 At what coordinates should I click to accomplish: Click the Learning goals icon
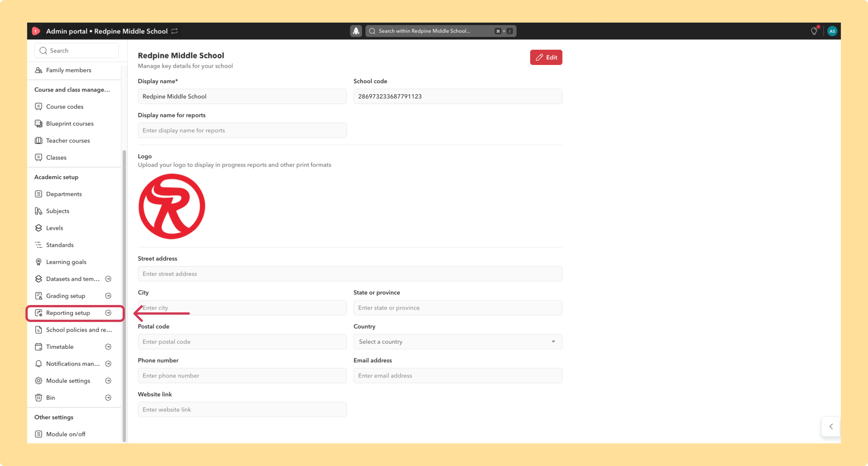(x=39, y=262)
